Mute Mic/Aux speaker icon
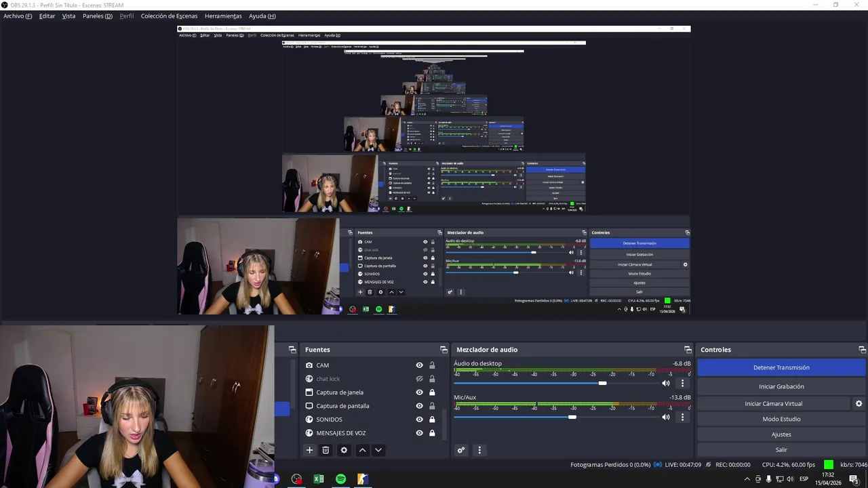Screen dimensions: 868x488 click(x=666, y=417)
